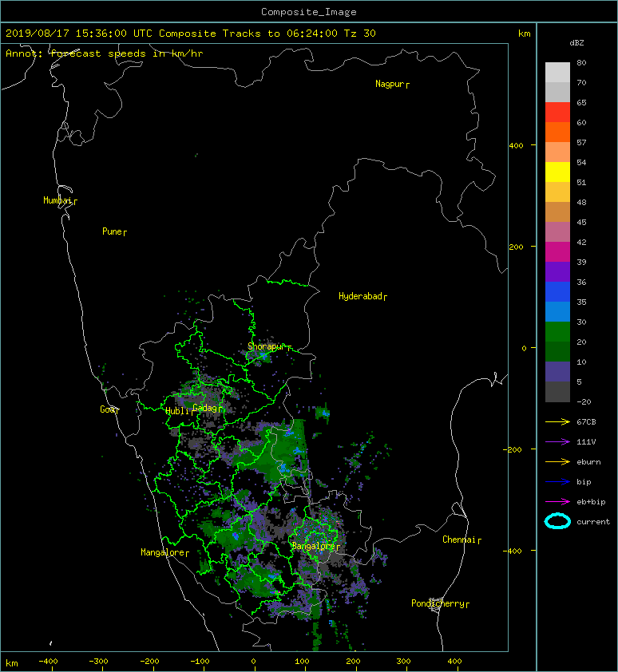The width and height of the screenshot is (618, 672).
Task: Select the Pune city label
Action: click(x=112, y=231)
